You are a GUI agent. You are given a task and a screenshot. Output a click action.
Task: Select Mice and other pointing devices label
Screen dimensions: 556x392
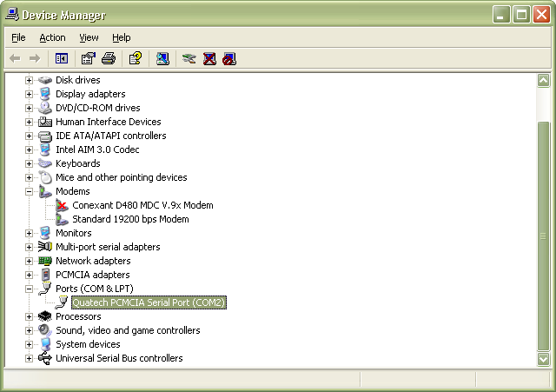(122, 177)
